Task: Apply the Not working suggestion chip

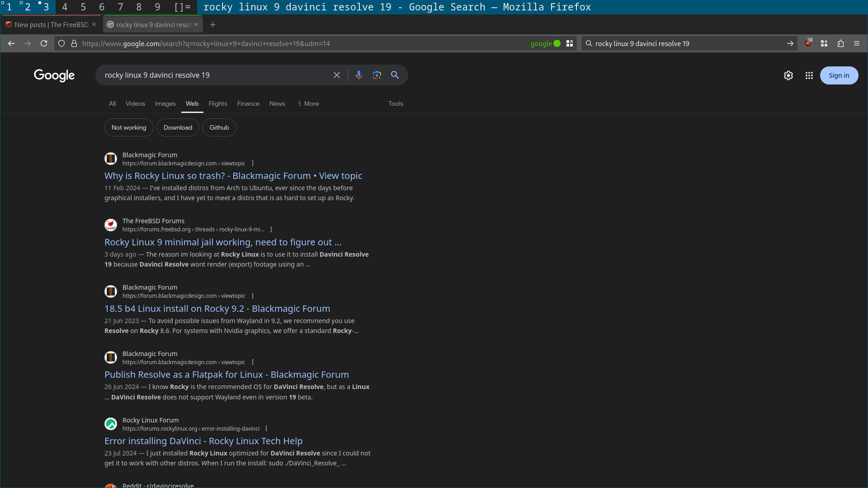Action: coord(129,127)
